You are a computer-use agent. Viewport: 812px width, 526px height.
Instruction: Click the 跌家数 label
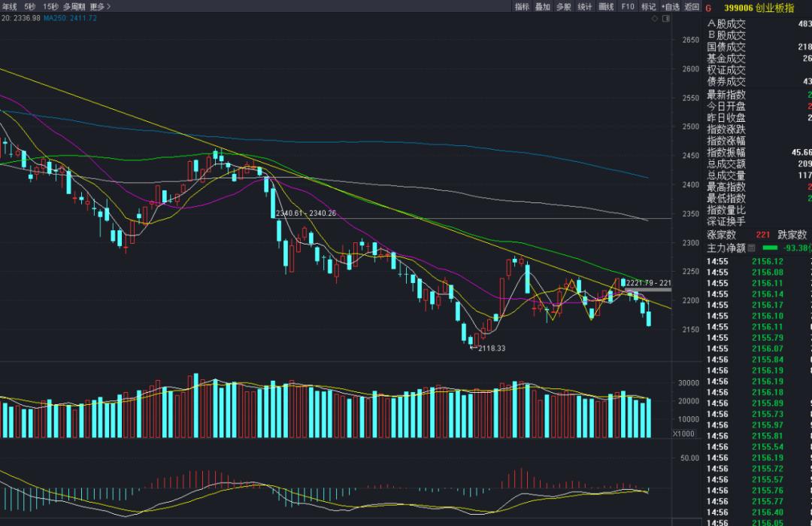(792, 235)
